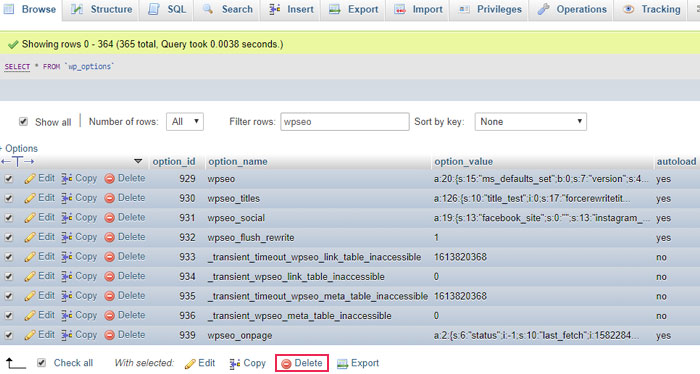Click the 1613820368 value in row 933
This screenshot has width=700, height=374.
(460, 257)
